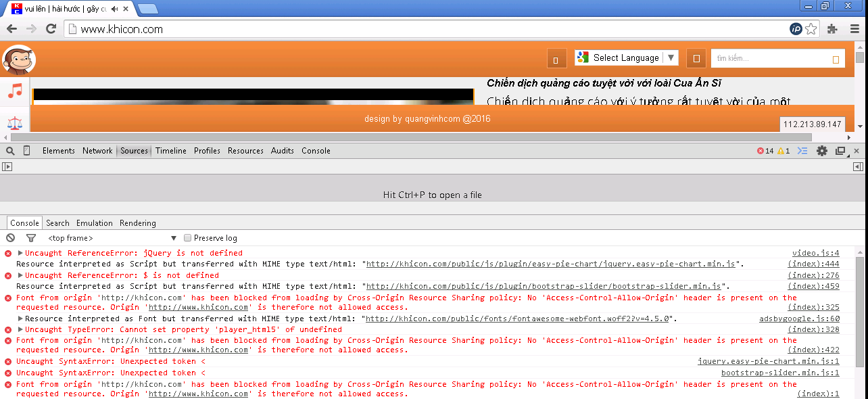
Task: Click the IP extension icon in address bar
Action: point(796,29)
